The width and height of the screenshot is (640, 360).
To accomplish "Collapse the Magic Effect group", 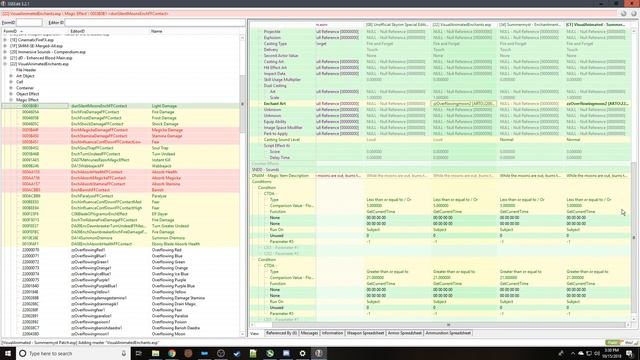I will click(11, 100).
